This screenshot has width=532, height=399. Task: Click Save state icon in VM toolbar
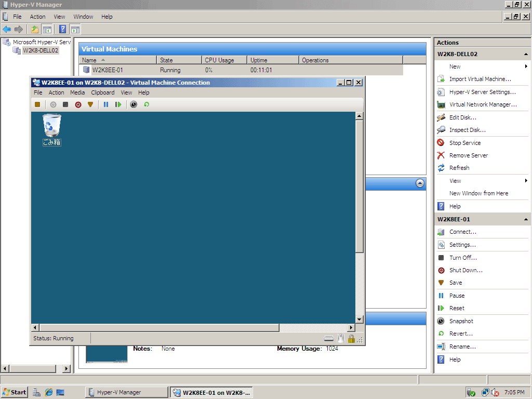90,104
